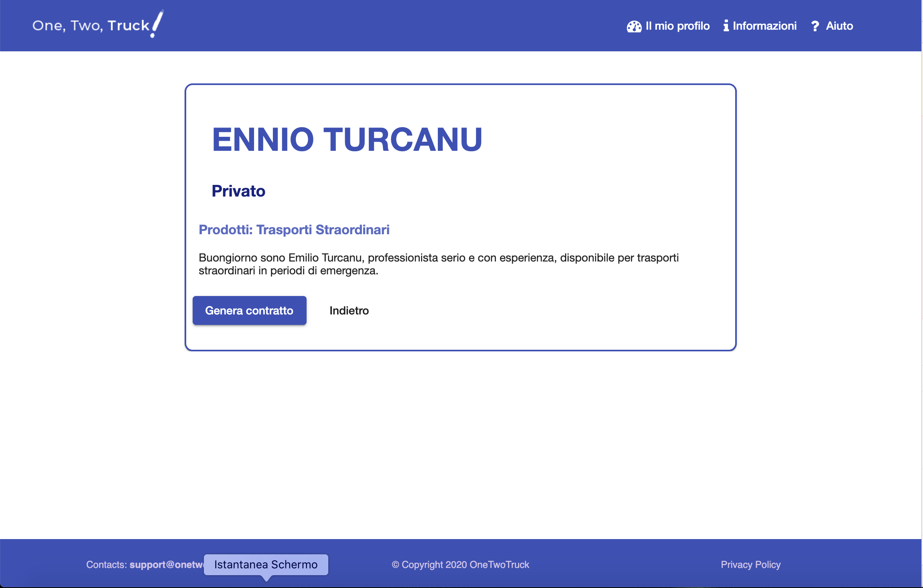Click the dashboard palette icon
Screen dimensions: 923x588
634,26
